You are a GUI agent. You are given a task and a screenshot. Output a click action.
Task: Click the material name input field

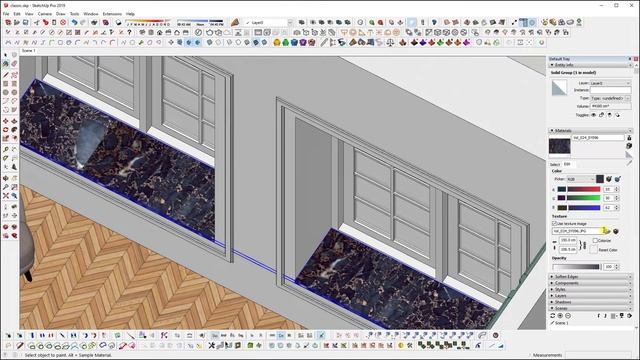click(x=598, y=138)
